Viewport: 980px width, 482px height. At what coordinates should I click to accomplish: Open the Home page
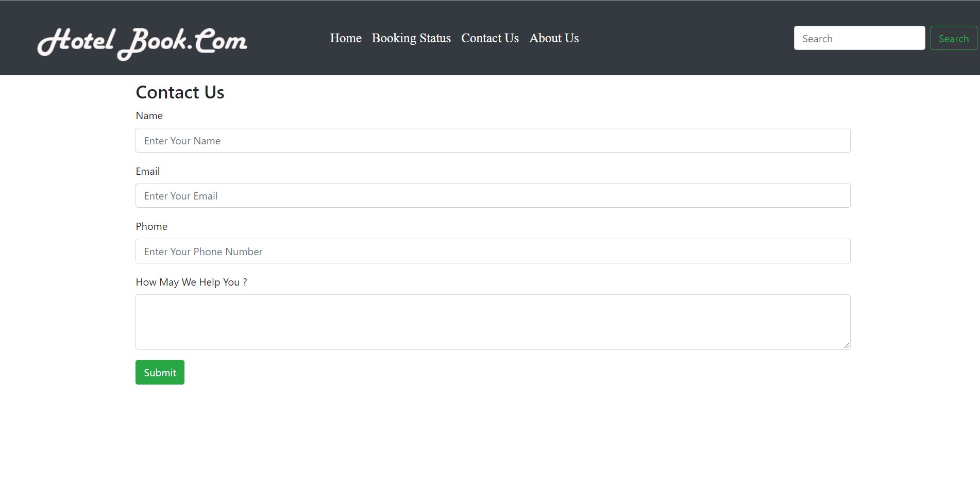pyautogui.click(x=345, y=38)
